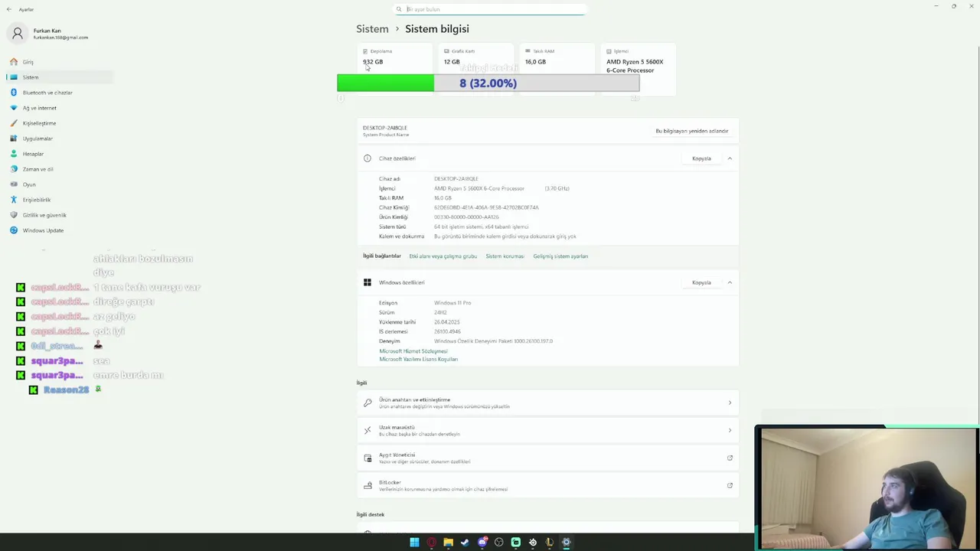
Task: Click the info icon beside Cihaz özellikleri
Action: click(367, 158)
